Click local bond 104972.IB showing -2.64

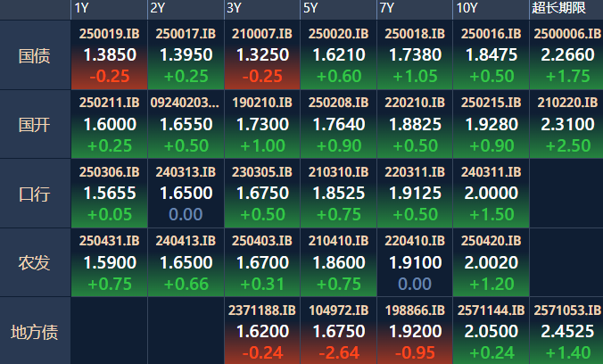(x=338, y=331)
